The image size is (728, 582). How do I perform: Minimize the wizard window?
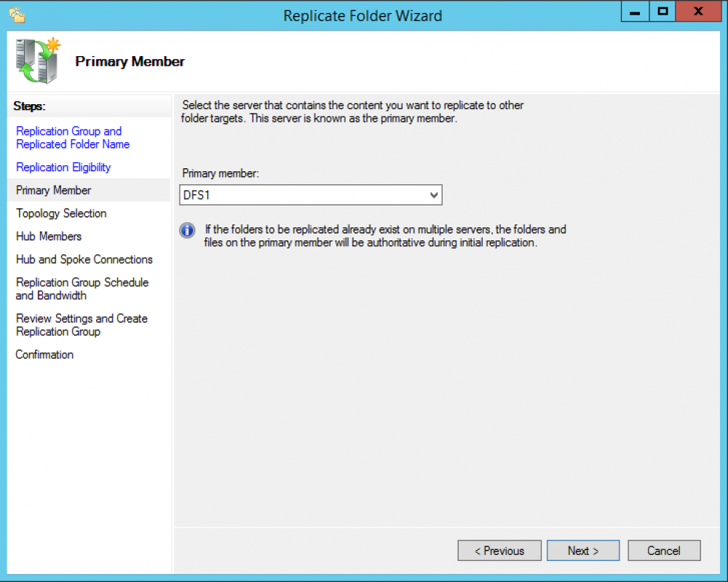pos(635,12)
